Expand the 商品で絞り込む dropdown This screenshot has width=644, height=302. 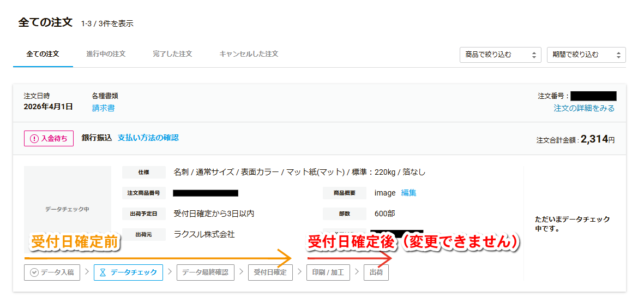(500, 55)
